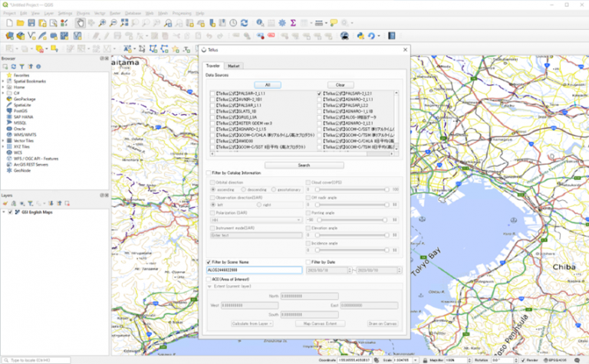
Task: Refresh the Browser panel
Action: tap(14, 67)
